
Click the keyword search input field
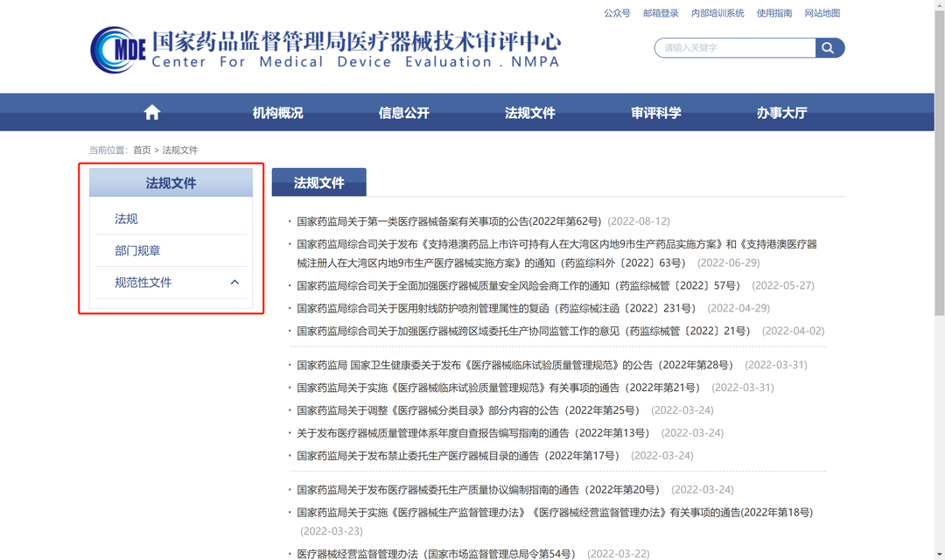pos(735,47)
